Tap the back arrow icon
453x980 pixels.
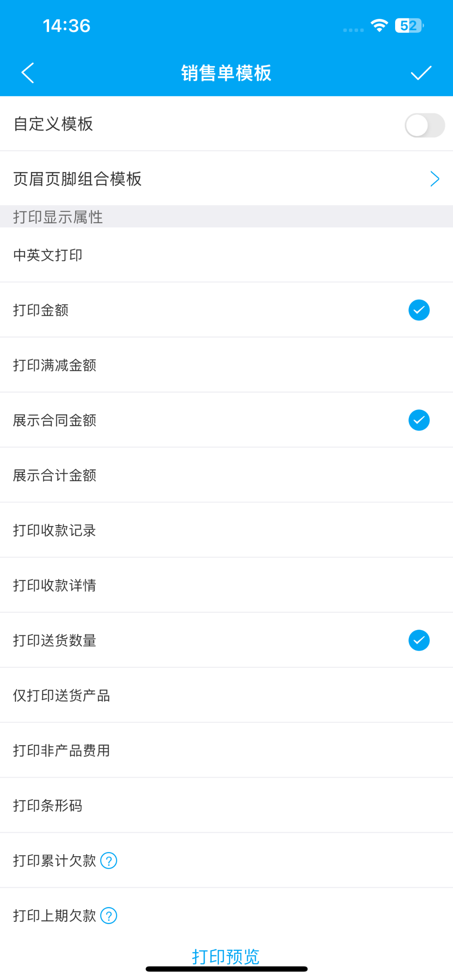[28, 73]
